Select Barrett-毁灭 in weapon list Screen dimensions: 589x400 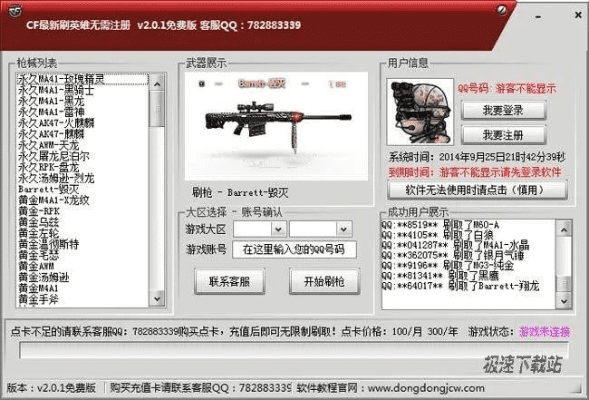pyautogui.click(x=48, y=189)
